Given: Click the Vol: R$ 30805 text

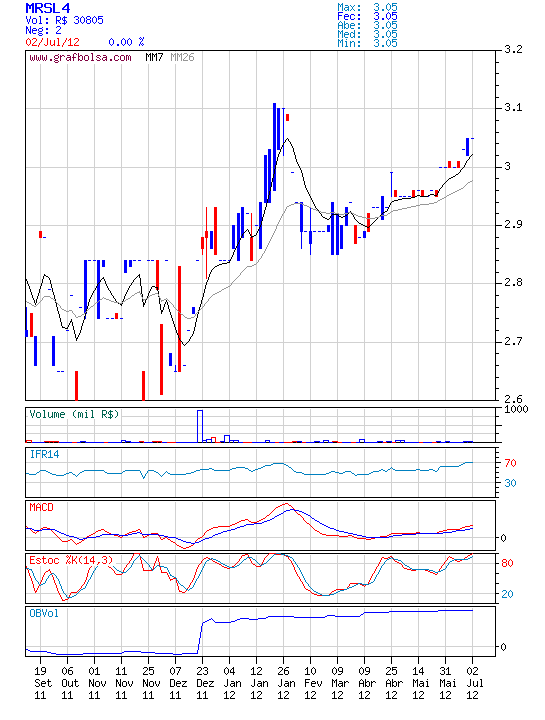Looking at the screenshot, I should [64, 20].
